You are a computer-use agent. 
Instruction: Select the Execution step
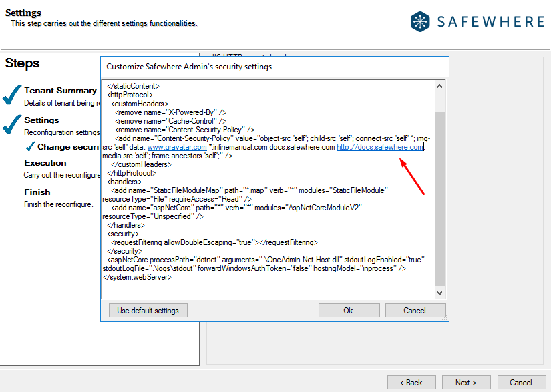click(45, 163)
